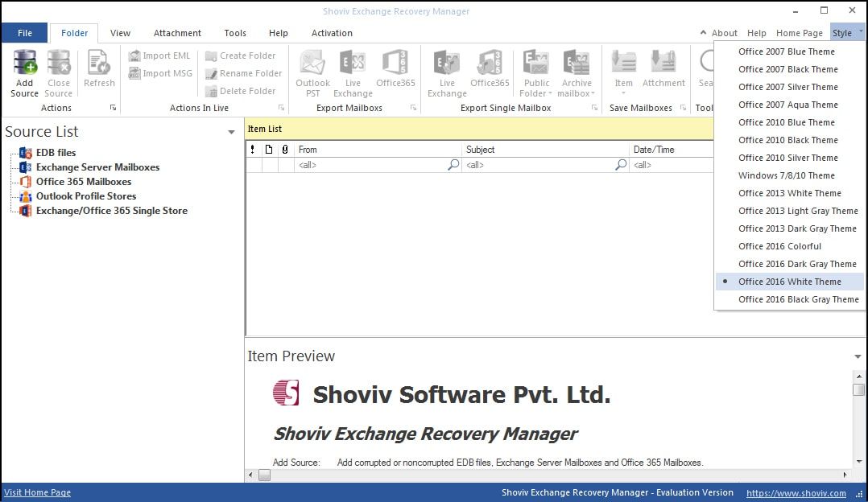Click the Public Folder export icon
This screenshot has width=868, height=502.
tap(536, 63)
